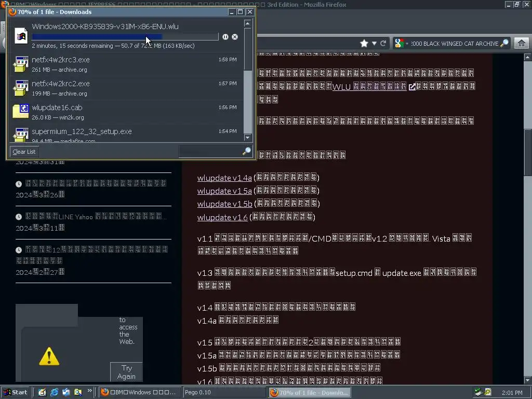Click the second system tray icon
532x399 pixels.
coord(488,392)
